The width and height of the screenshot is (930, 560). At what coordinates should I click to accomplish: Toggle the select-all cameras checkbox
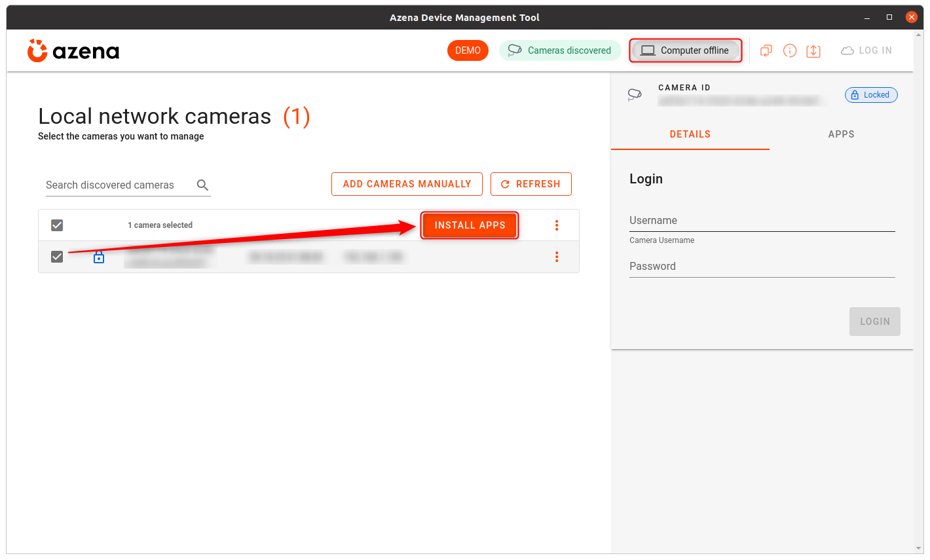coord(57,225)
